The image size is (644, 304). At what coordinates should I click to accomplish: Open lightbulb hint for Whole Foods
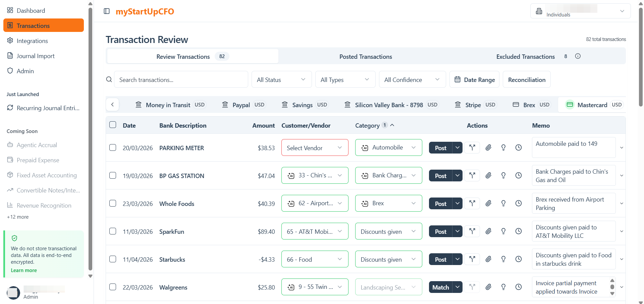[x=503, y=203]
